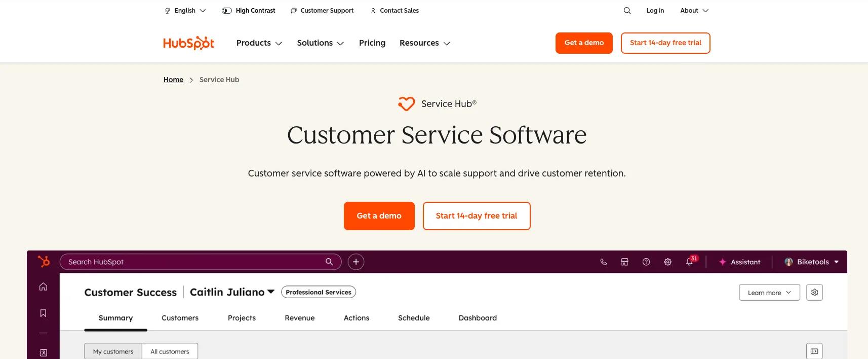
Task: Click the panel layout icon button
Action: (814, 351)
